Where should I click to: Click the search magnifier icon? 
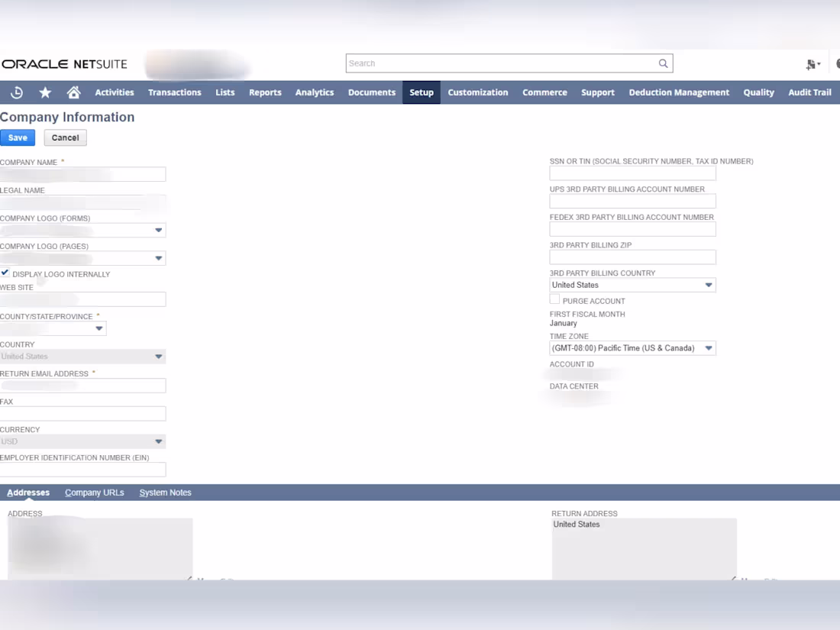pyautogui.click(x=663, y=63)
